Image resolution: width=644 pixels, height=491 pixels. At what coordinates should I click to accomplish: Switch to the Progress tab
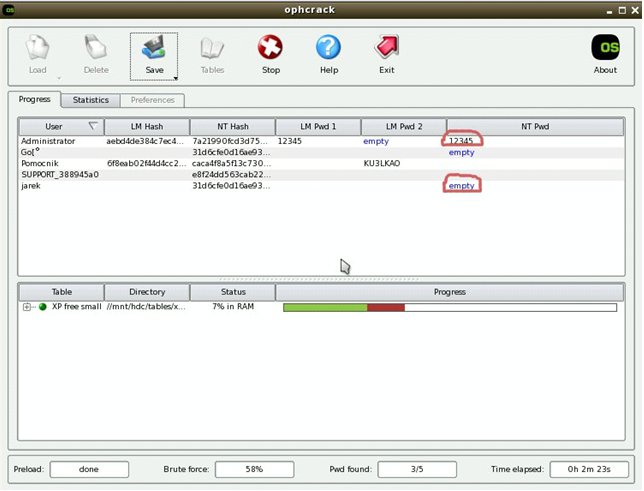pos(34,99)
